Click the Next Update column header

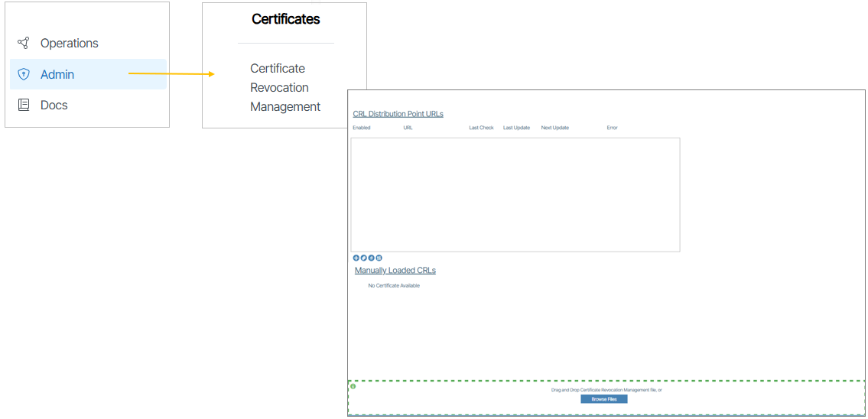click(554, 128)
